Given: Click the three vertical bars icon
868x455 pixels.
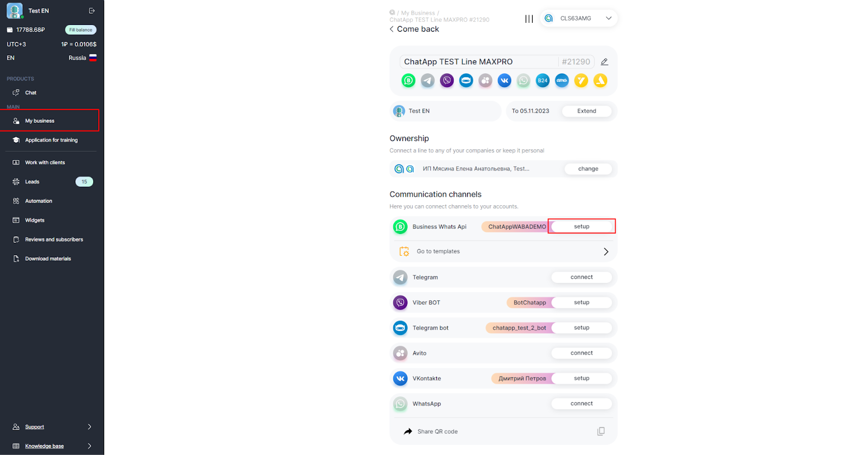Looking at the screenshot, I should point(529,19).
